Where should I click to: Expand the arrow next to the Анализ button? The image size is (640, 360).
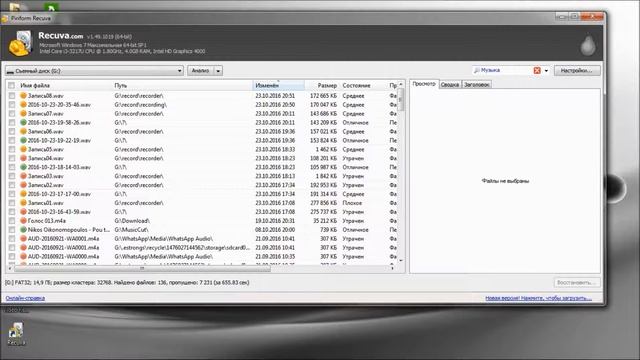[x=218, y=71]
